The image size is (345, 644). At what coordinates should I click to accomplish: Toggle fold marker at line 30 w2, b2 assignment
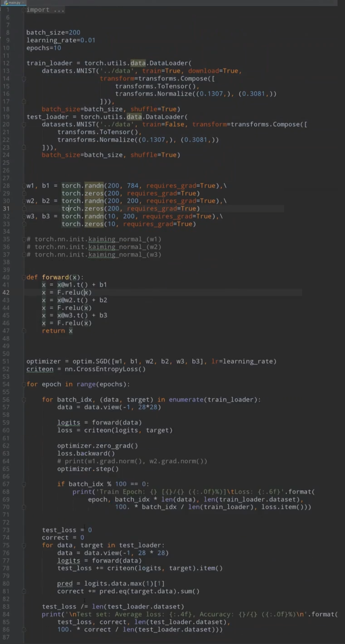[24, 201]
